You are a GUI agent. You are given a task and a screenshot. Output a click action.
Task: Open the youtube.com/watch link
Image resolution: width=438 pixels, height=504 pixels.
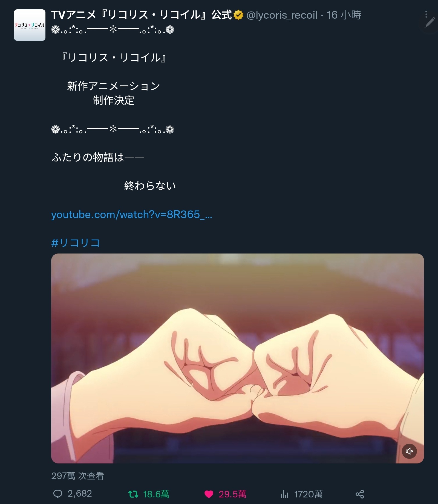coord(132,215)
